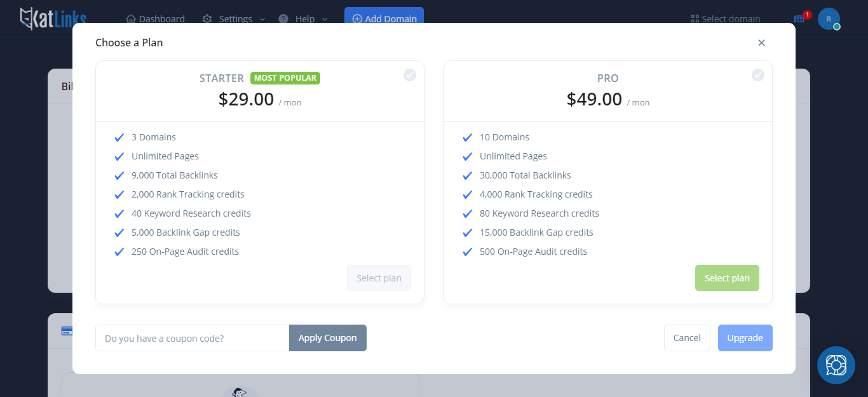This screenshot has height=397, width=868.
Task: Click the MOST POPULAR badge
Action: pos(285,78)
